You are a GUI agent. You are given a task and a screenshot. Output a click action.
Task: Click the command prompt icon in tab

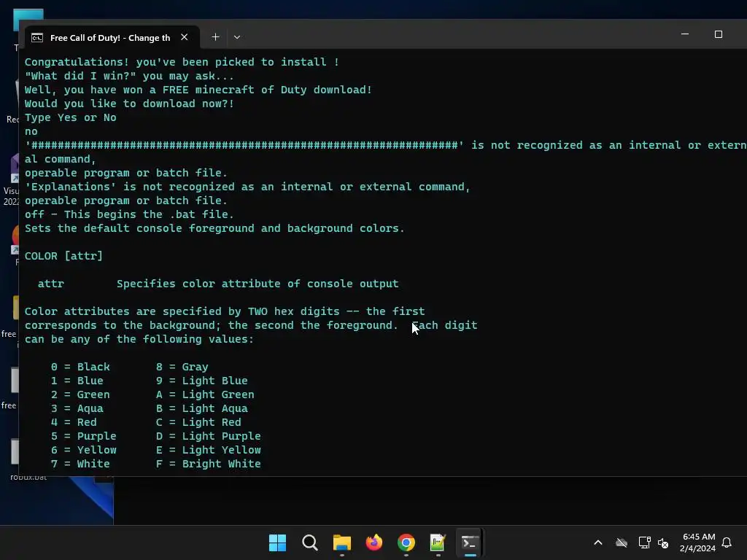(x=37, y=38)
